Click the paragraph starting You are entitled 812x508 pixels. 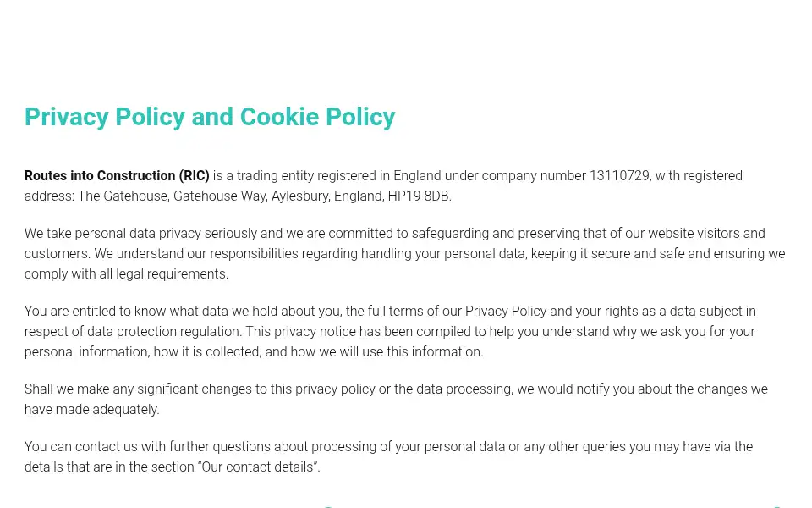[391, 331]
